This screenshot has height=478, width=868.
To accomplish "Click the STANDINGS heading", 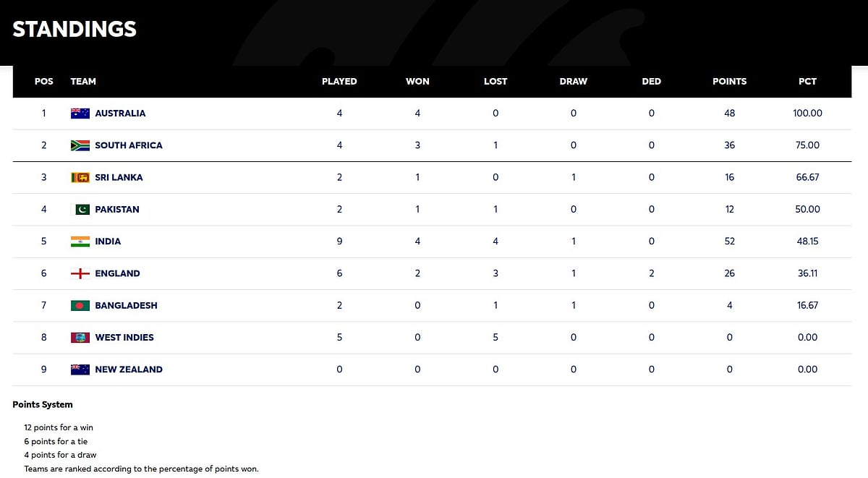I will (75, 29).
